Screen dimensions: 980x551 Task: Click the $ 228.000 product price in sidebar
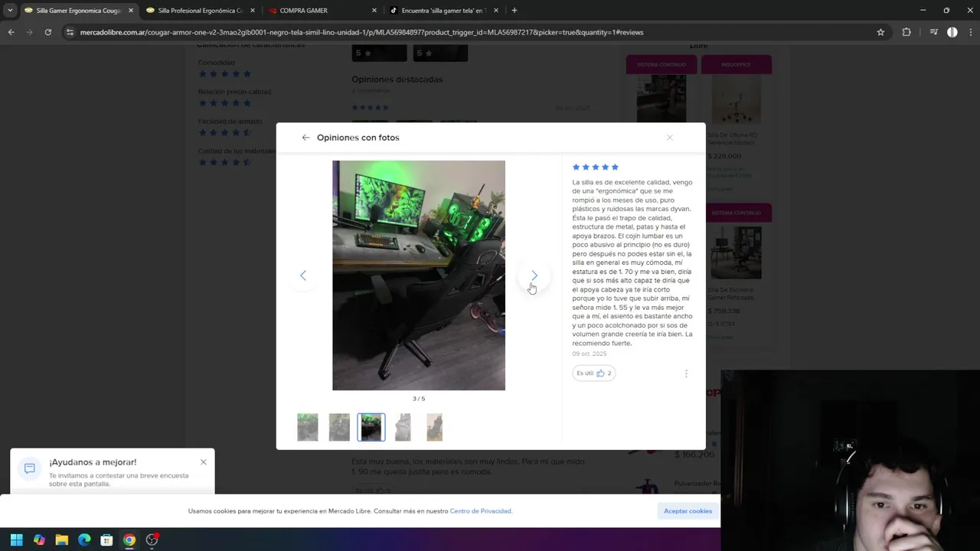724,156
